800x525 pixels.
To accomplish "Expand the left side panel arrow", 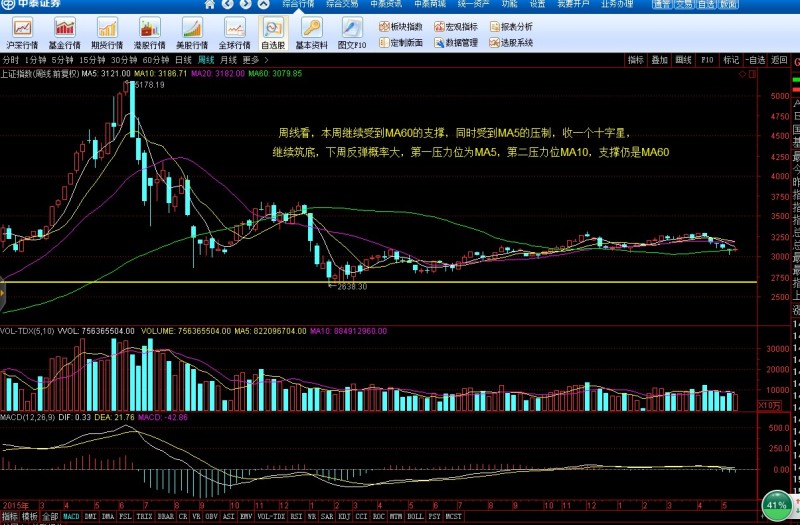I will pos(2,293).
